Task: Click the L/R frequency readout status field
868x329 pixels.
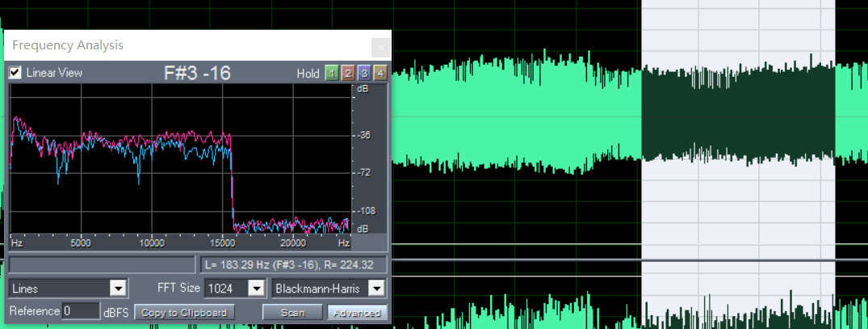Action: [294, 264]
